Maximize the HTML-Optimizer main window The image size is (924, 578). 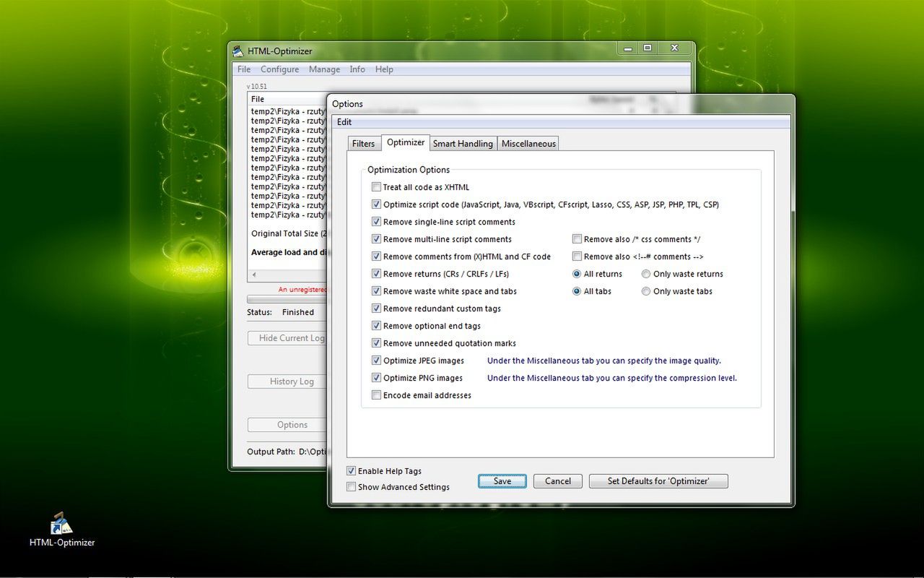point(648,48)
